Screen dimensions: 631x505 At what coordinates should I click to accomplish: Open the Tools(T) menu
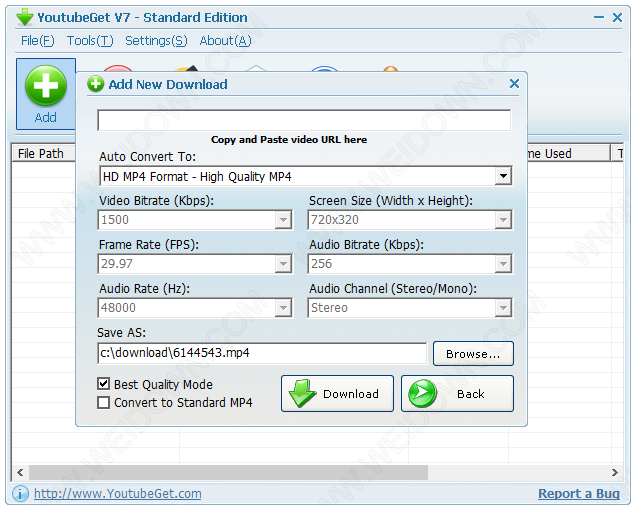(90, 41)
